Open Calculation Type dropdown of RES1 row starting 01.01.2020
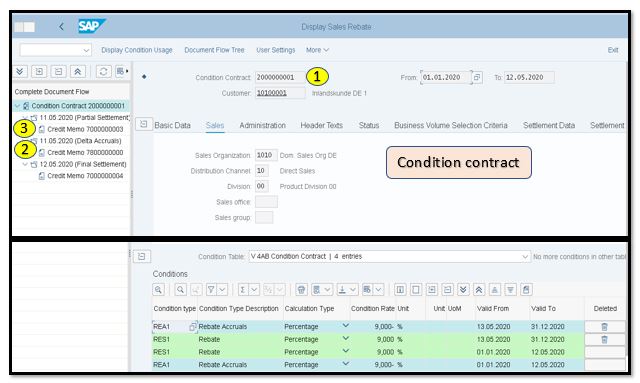Image resolution: width=640 pixels, height=383 pixels. (x=346, y=351)
